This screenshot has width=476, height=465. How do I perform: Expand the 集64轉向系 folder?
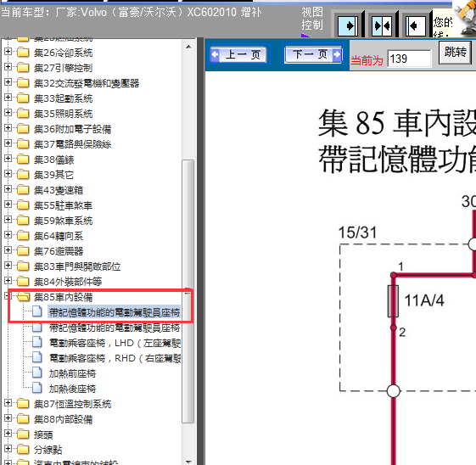(8, 235)
